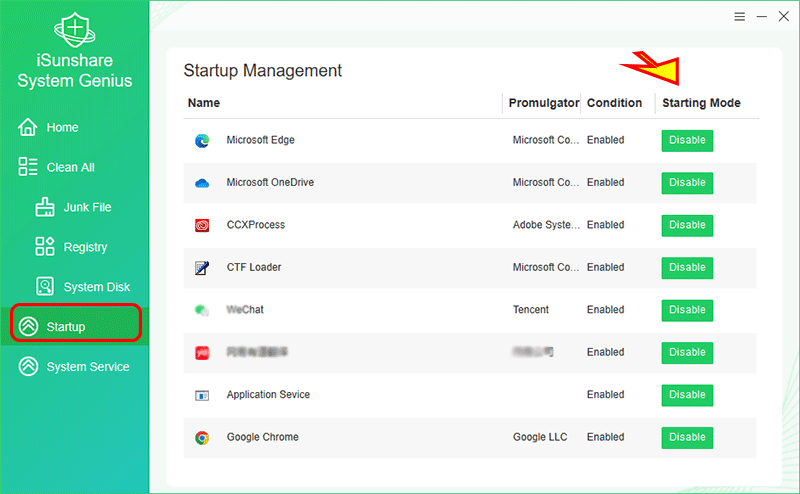The width and height of the screenshot is (800, 494).
Task: Disable Google Chrome startup entry
Action: click(687, 438)
